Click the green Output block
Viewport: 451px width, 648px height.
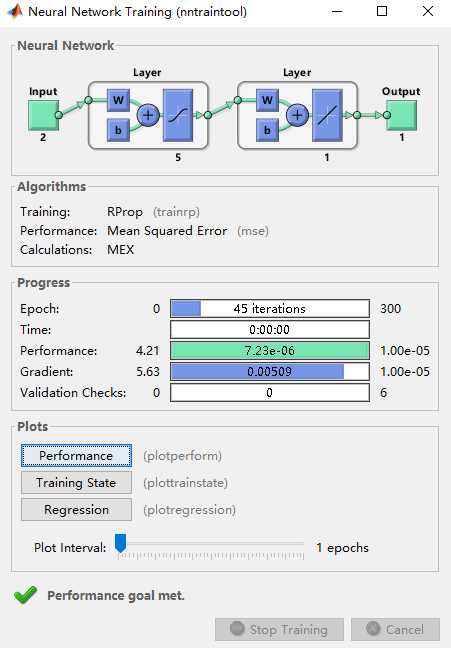tap(401, 115)
